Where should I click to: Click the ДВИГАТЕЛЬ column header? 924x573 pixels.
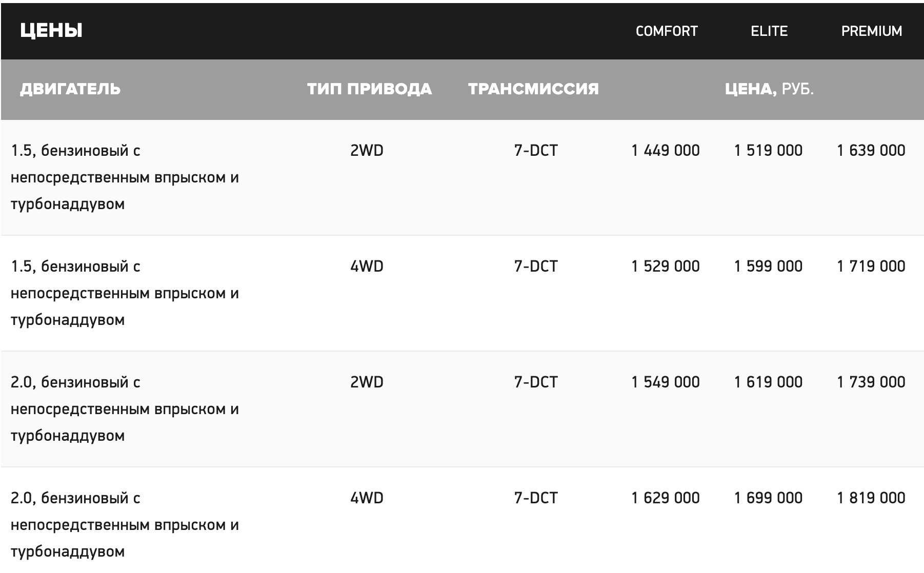click(70, 89)
